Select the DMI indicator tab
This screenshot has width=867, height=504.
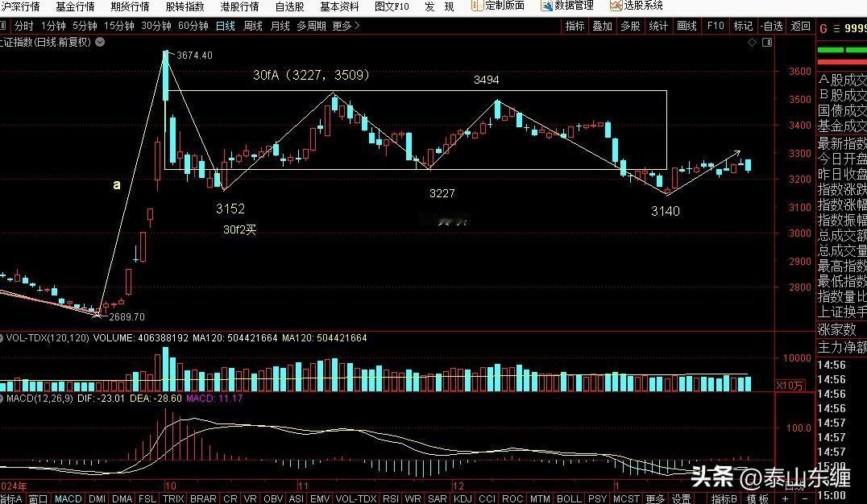pyautogui.click(x=97, y=498)
